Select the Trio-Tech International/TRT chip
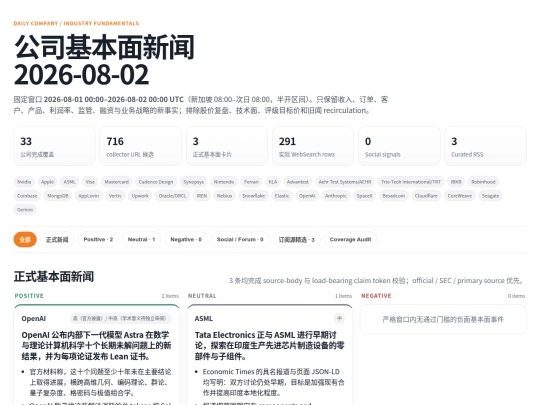This screenshot has height=405, width=540. coord(411,182)
